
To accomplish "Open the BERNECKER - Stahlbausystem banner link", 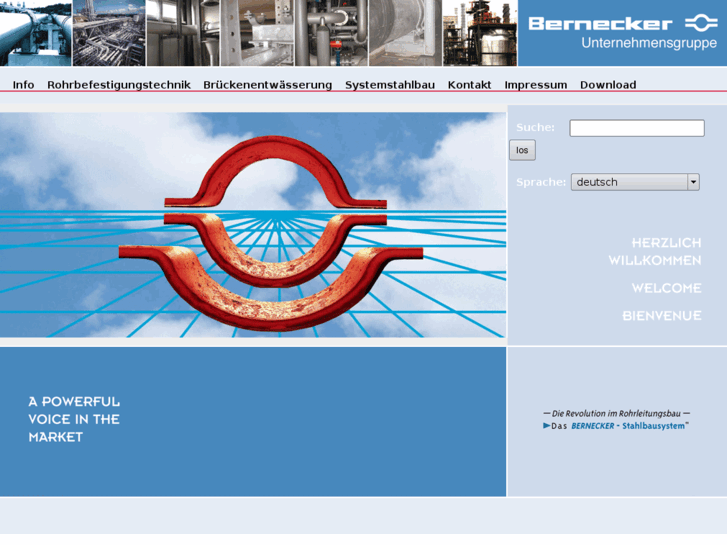I will click(616, 426).
